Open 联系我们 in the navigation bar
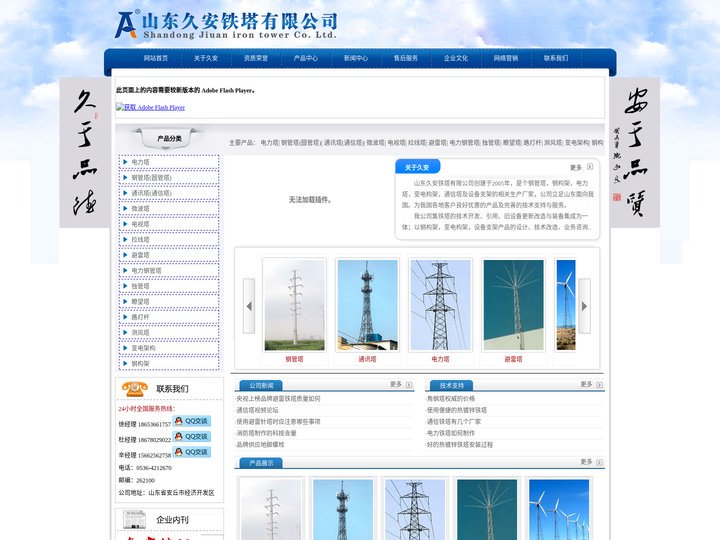 (x=556, y=58)
